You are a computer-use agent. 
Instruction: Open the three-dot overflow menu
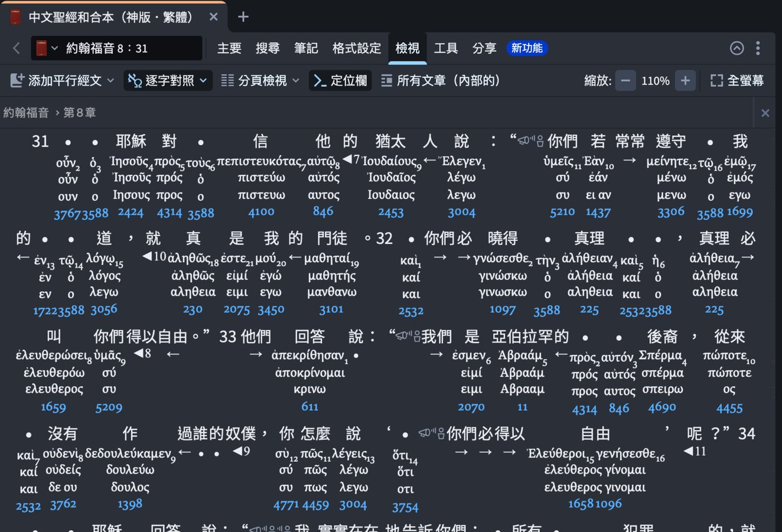tap(758, 48)
